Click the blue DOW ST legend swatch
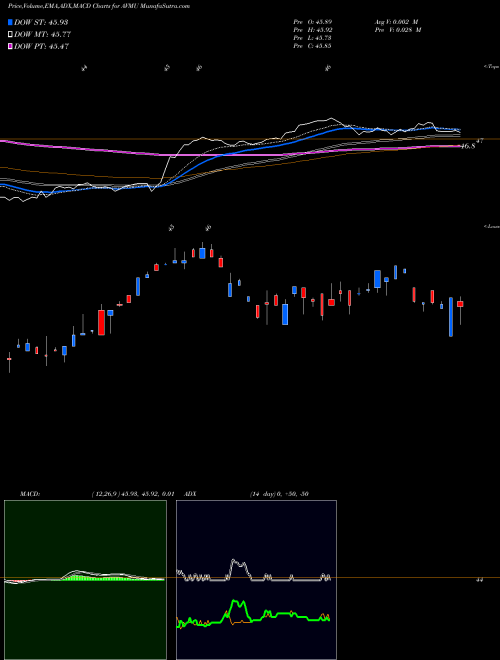500x660 pixels. click(x=10, y=22)
